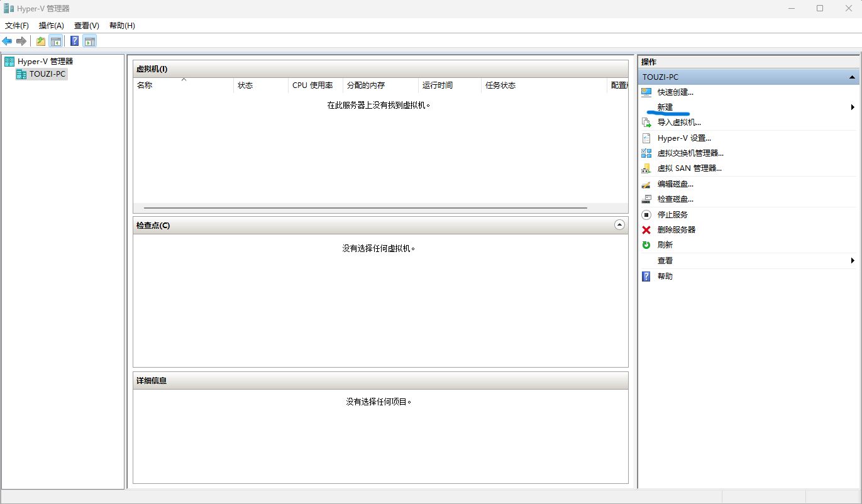Open the 查看(V) menu in the menu bar
862x504 pixels.
click(x=87, y=26)
